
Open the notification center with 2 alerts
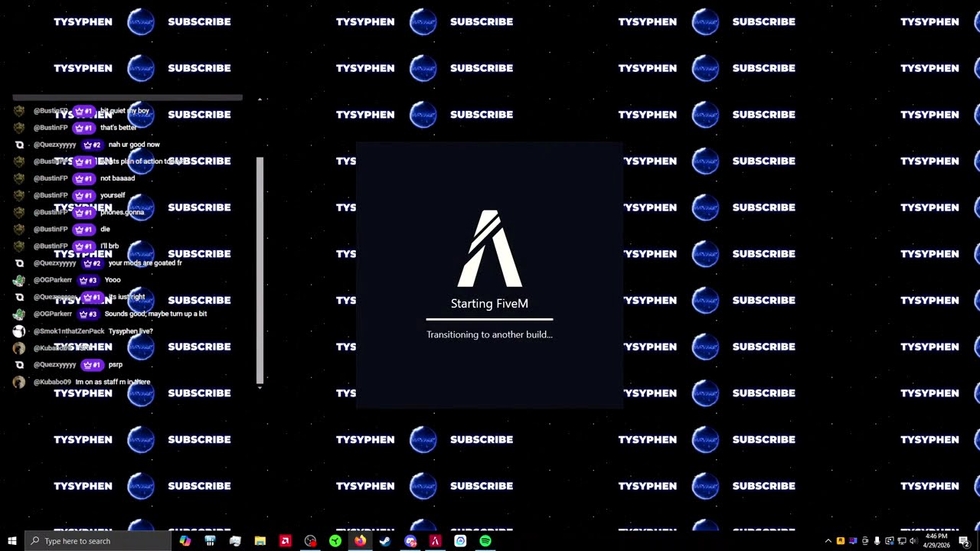point(964,541)
